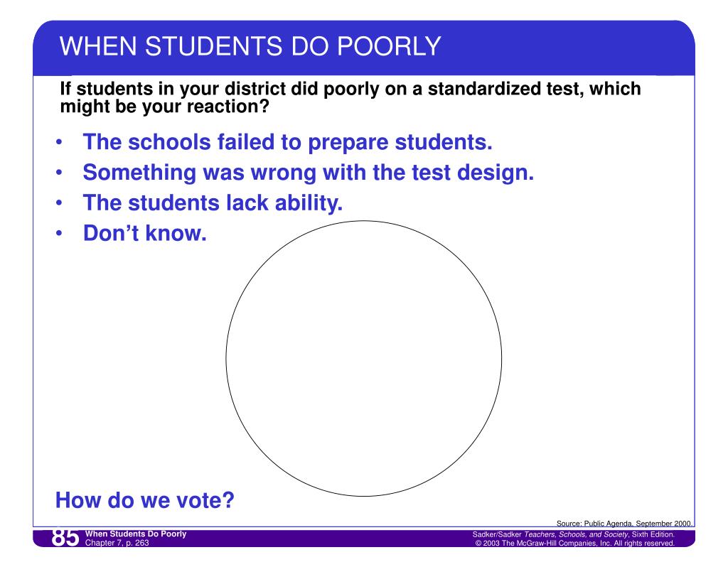
Task: Select 'Something was wrong with the test design.'
Action: (x=309, y=173)
